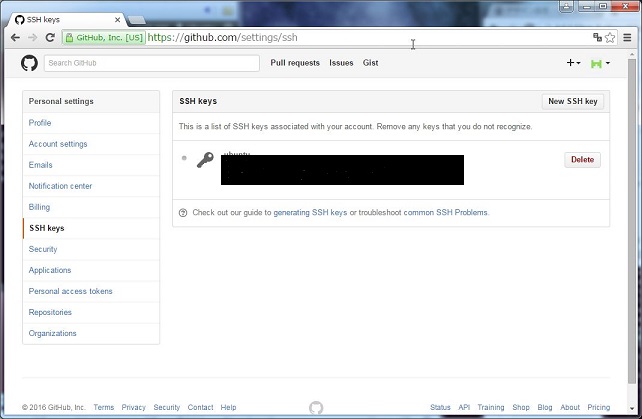Bookmark this page with the star icon
This screenshot has width=642, height=419.
[x=610, y=38]
